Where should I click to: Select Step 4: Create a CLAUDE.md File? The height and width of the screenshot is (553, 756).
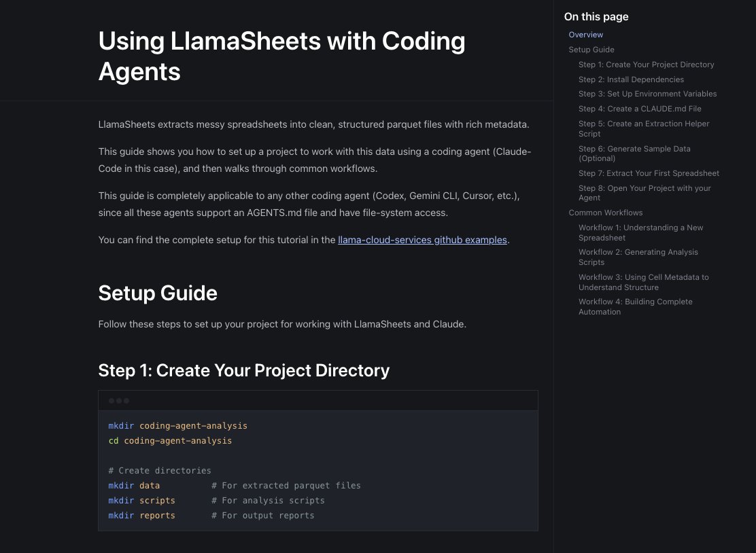coord(640,109)
